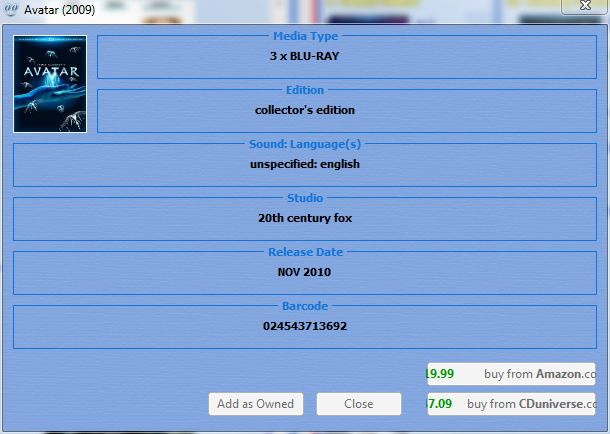Click the Add as Owned button

pyautogui.click(x=256, y=404)
